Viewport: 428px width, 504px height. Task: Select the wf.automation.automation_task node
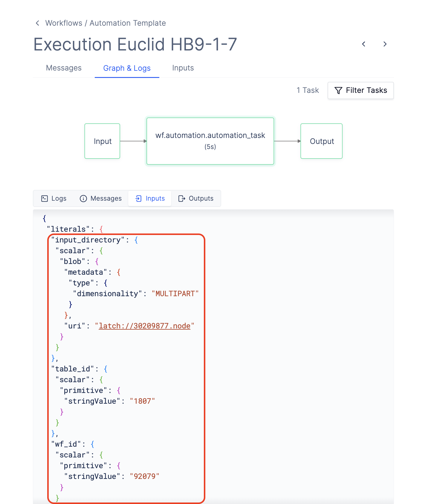pyautogui.click(x=210, y=141)
